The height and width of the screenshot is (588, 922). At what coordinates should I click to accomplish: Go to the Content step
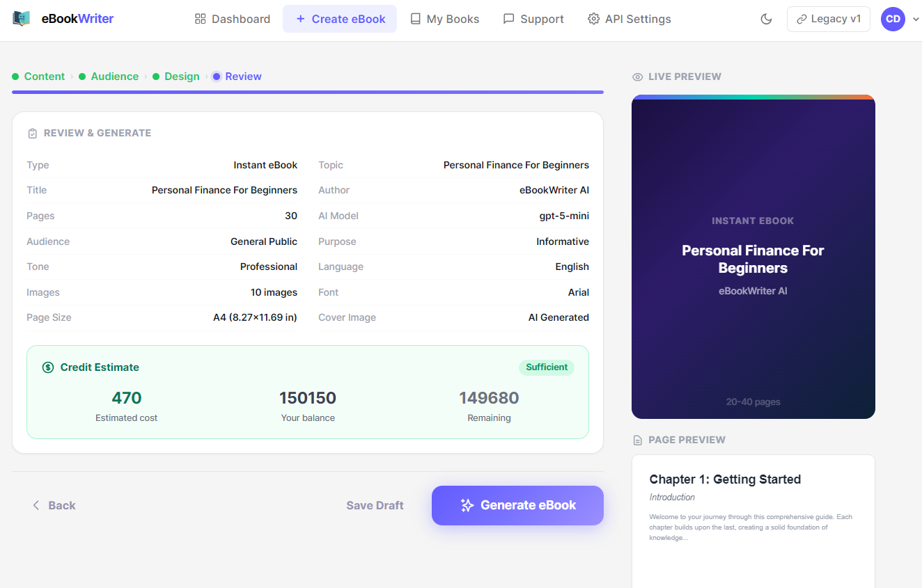pyautogui.click(x=38, y=77)
